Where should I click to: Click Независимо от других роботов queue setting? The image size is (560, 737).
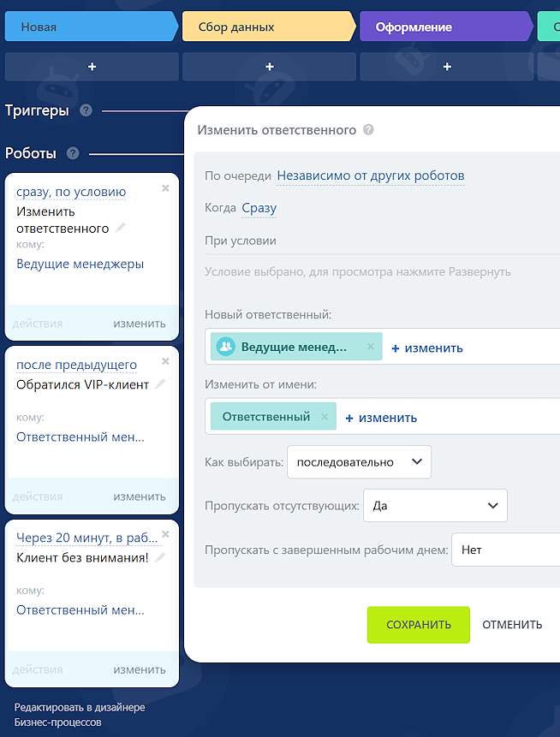coord(371,175)
